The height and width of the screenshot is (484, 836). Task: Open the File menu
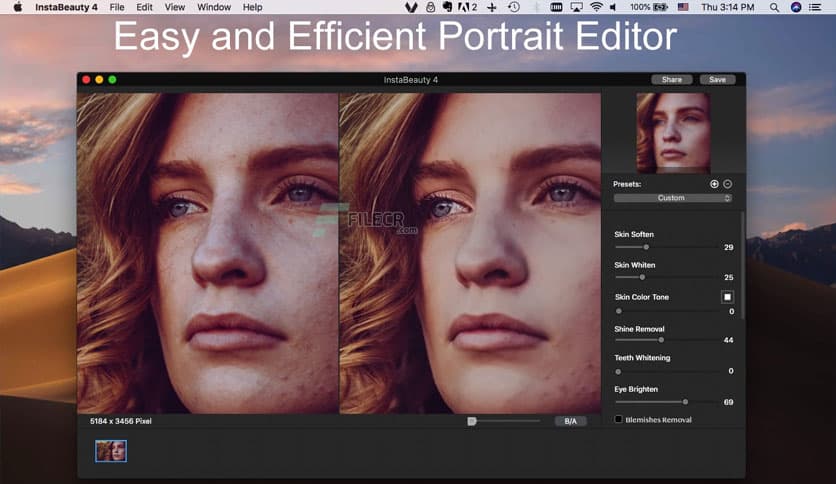(x=117, y=7)
